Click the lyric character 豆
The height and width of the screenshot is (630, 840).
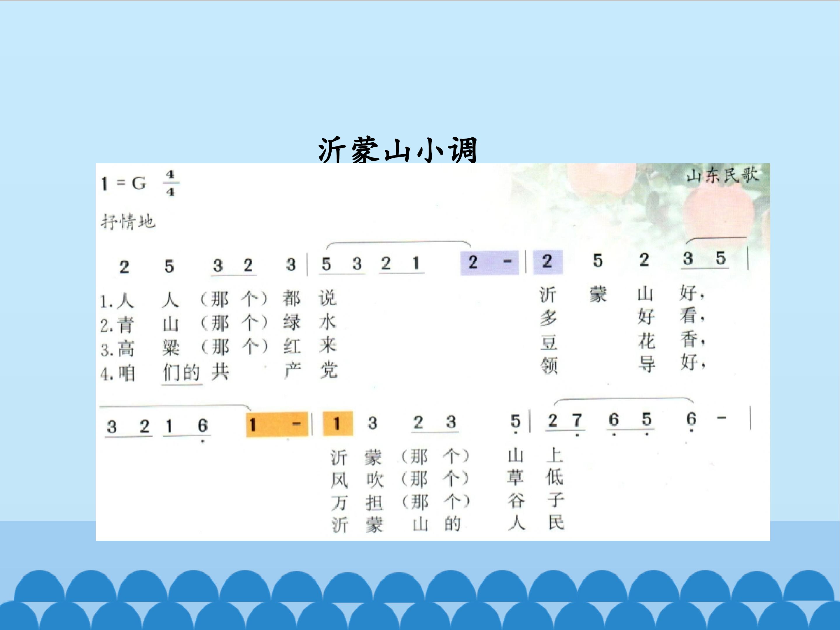point(549,342)
